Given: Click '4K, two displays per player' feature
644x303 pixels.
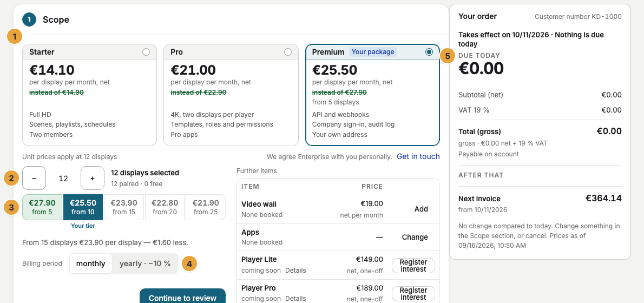Looking at the screenshot, I should click(x=212, y=115).
